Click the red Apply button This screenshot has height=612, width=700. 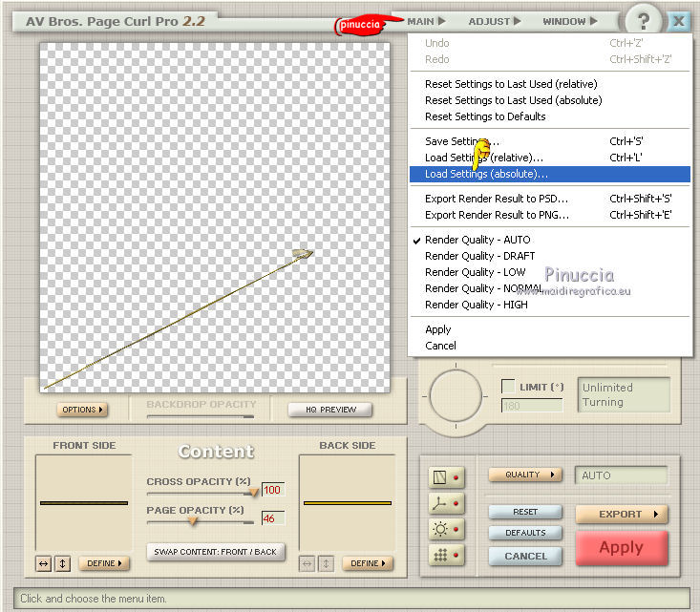(622, 548)
